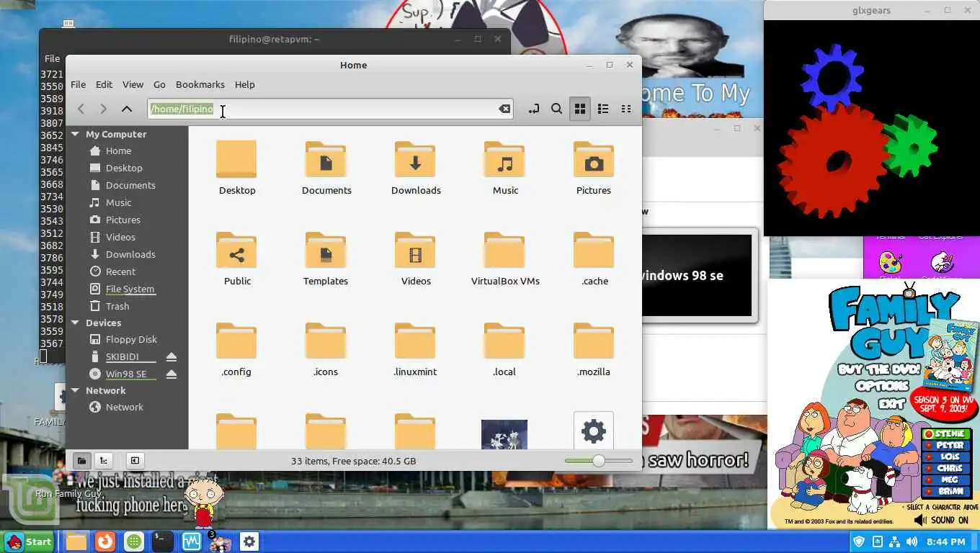Switch to list view
The height and width of the screenshot is (553, 980).
pos(603,109)
